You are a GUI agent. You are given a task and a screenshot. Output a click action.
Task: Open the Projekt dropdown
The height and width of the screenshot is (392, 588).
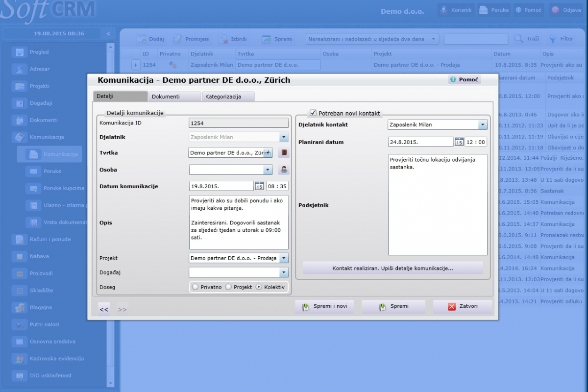point(284,258)
